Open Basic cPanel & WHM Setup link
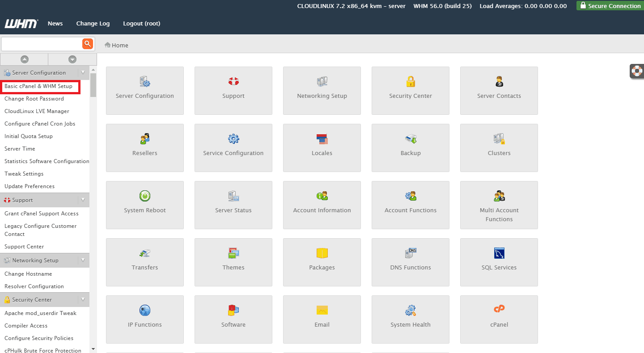 [x=38, y=86]
